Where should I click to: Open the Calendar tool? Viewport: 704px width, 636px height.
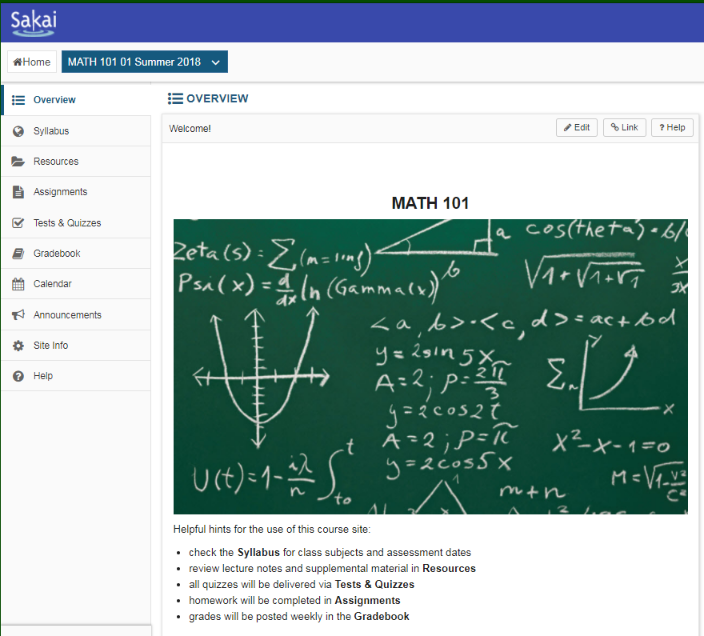pyautogui.click(x=76, y=284)
